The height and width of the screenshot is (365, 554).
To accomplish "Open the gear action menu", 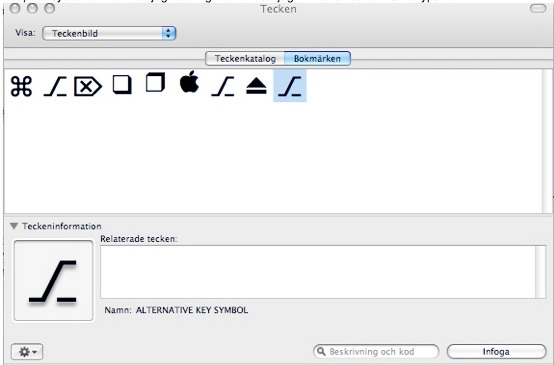I will [x=27, y=352].
